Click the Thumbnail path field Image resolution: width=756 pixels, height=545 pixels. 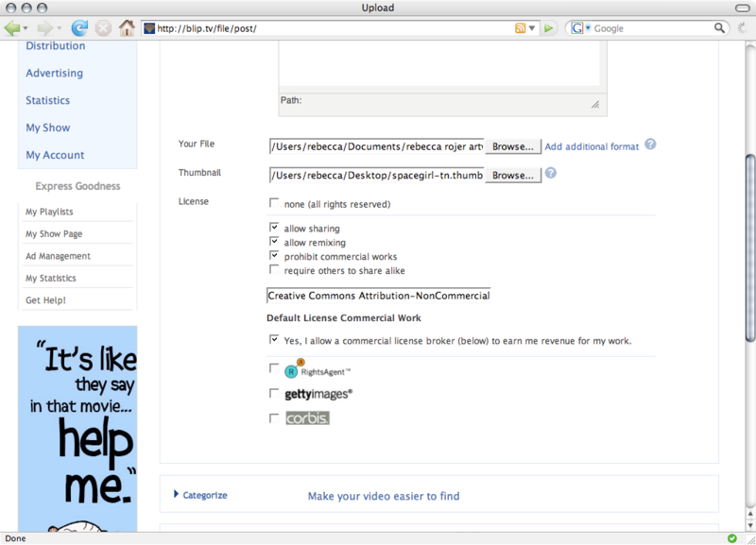(x=376, y=176)
